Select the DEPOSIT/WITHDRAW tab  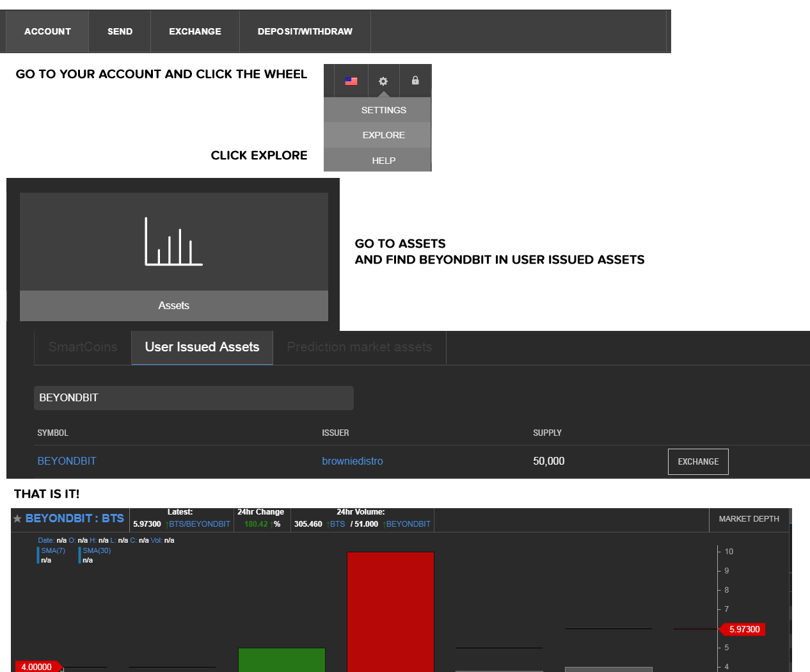click(x=305, y=31)
